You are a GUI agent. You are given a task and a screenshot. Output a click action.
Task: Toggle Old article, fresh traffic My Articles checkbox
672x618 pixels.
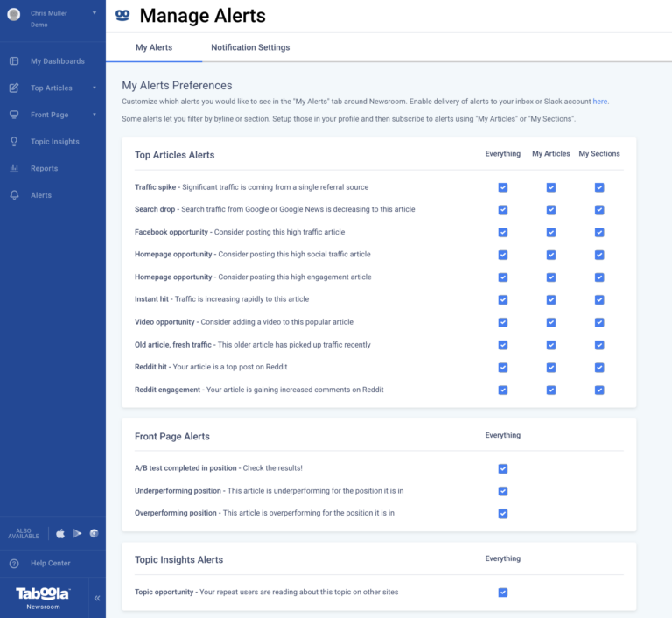click(551, 345)
